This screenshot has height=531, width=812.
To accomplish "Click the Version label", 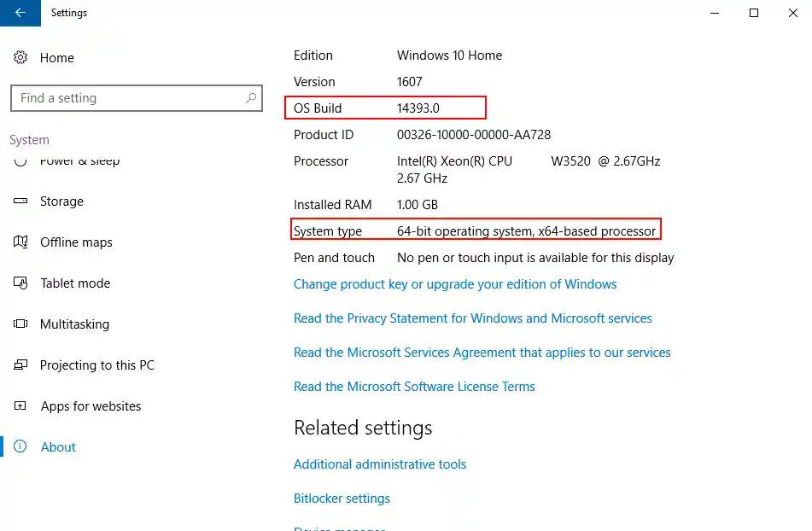I will click(314, 82).
